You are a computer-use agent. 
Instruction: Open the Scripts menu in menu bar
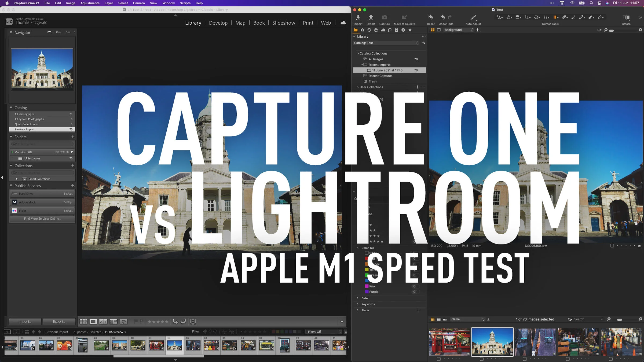(185, 3)
